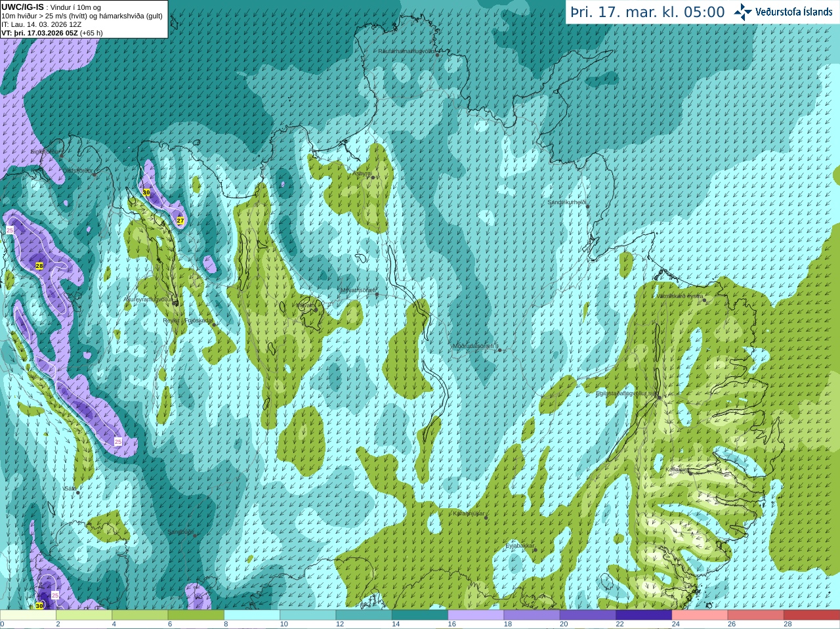Click the yellow 28 gust marker
This screenshot has width=840, height=629.
[39, 266]
